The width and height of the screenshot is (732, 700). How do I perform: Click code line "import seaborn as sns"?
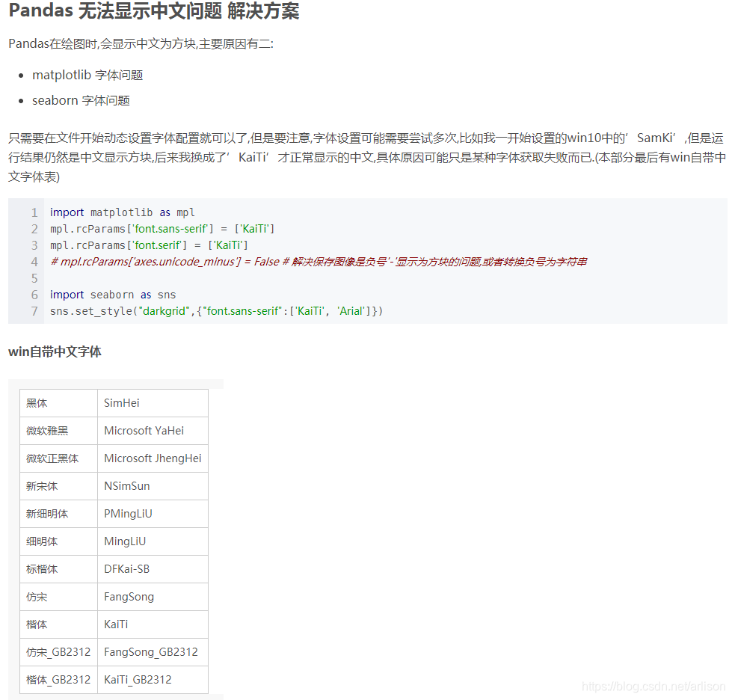pyautogui.click(x=113, y=295)
